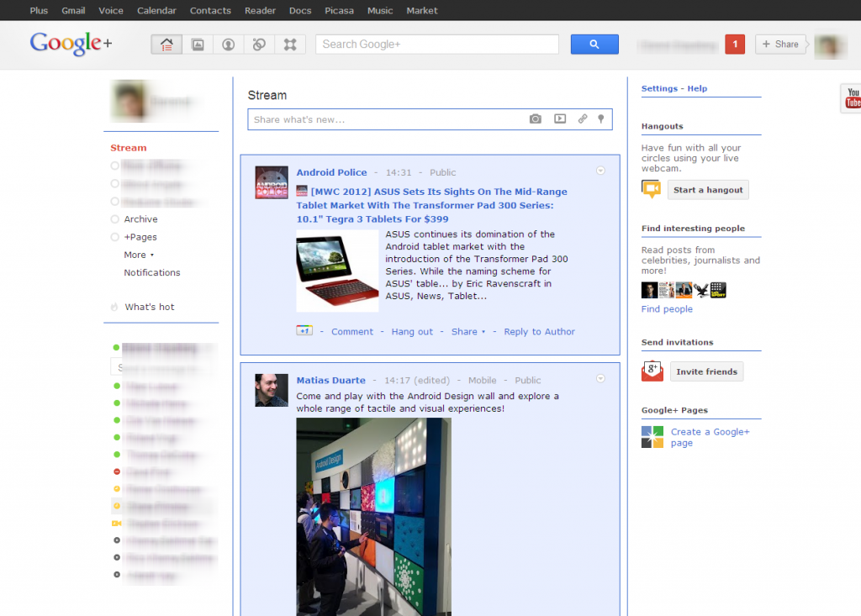
Task: Click Reply to Author link
Action: (x=539, y=332)
